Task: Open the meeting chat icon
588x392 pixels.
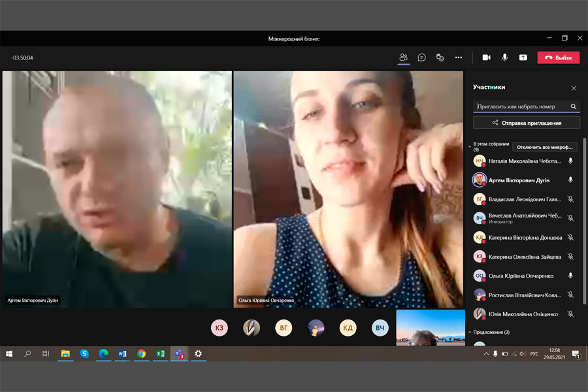Action: (422, 57)
